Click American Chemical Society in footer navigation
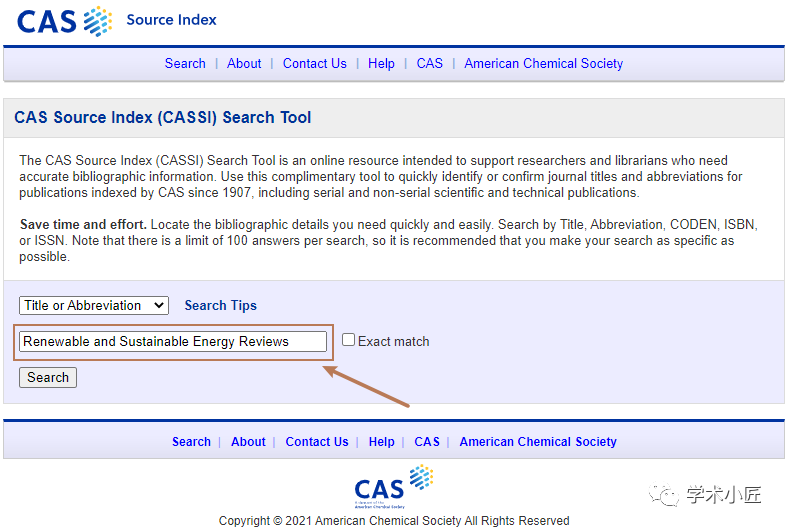 [538, 442]
